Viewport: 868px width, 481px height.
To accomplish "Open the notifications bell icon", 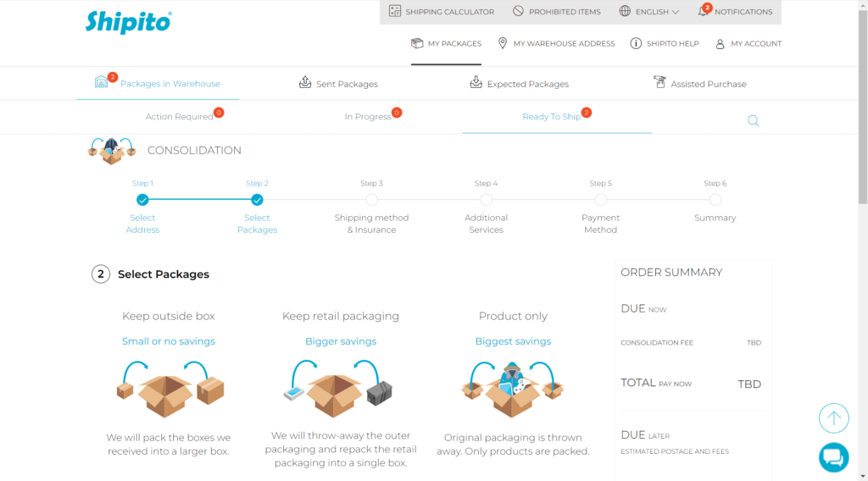I will click(703, 11).
